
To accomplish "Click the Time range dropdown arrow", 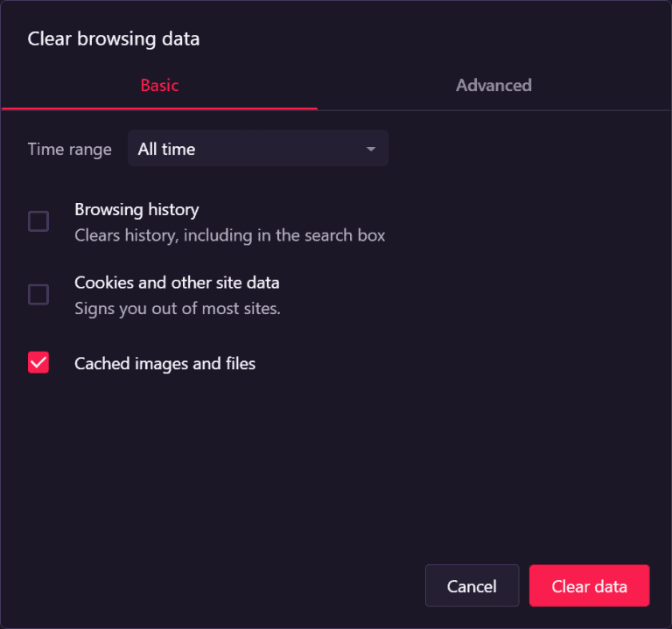I will (371, 150).
